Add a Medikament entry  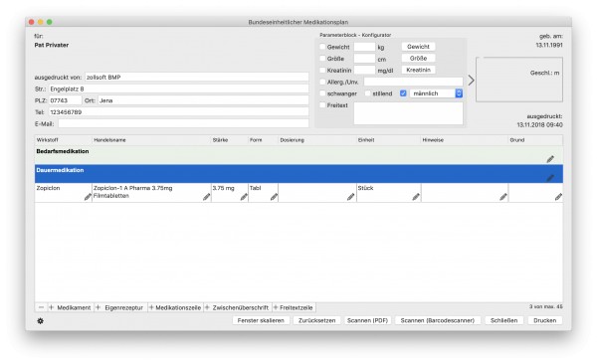pyautogui.click(x=70, y=307)
